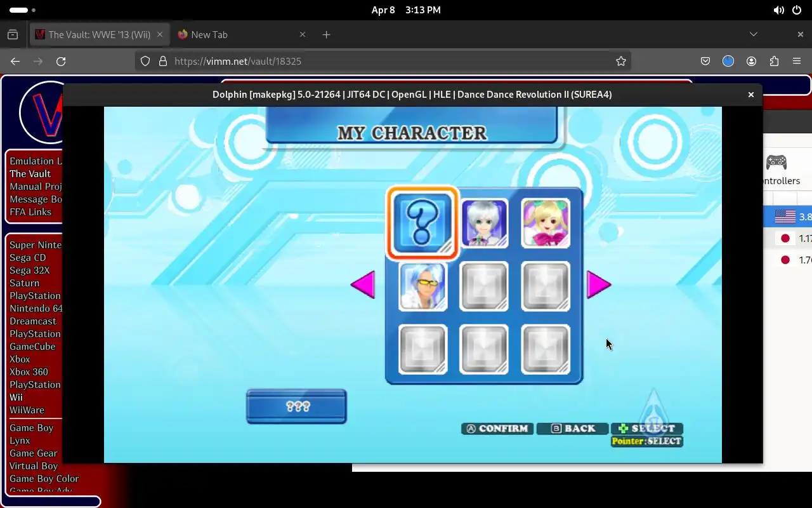Screen dimensions: 812x508
Task: Expand the list all tabs chevron
Action: coord(754,34)
